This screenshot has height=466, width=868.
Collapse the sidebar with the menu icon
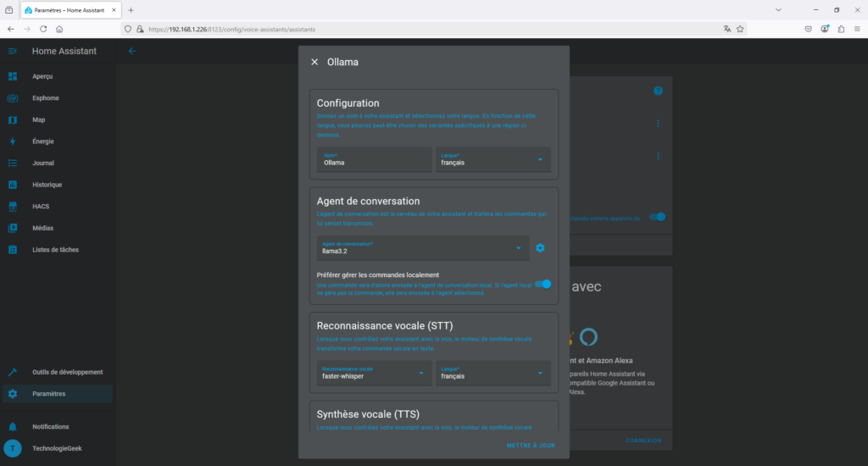coord(13,51)
